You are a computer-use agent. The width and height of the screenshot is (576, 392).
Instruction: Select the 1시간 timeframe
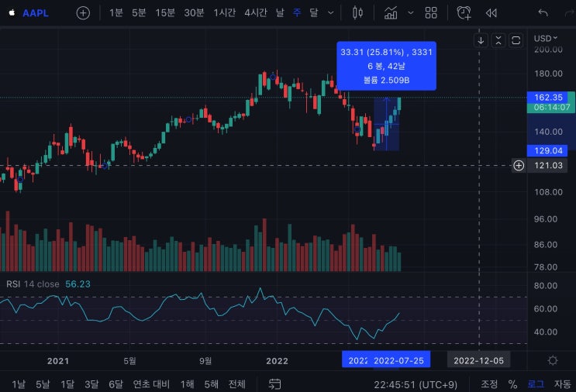225,13
